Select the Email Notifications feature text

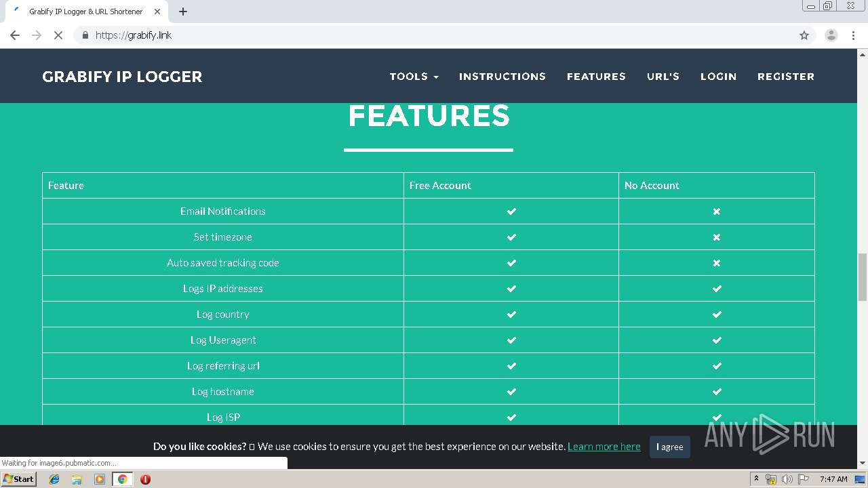(223, 211)
